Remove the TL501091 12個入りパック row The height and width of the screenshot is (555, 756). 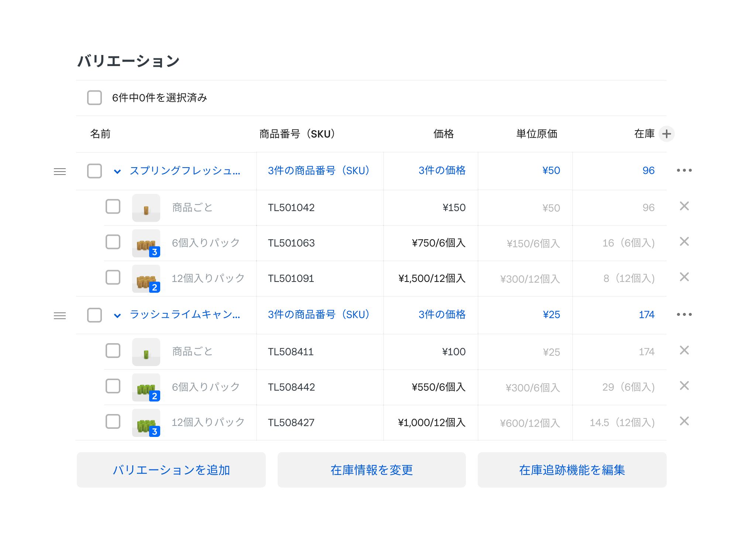684,277
